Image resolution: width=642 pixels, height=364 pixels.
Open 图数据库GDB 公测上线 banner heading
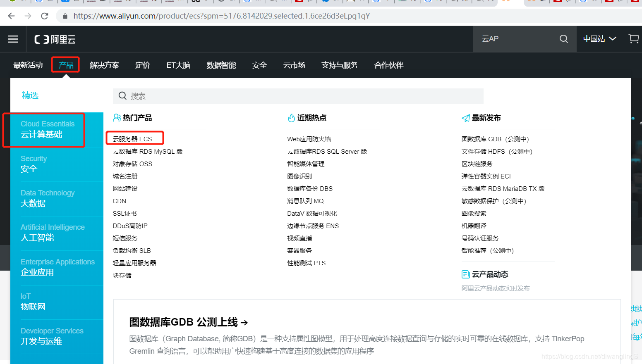(x=188, y=322)
